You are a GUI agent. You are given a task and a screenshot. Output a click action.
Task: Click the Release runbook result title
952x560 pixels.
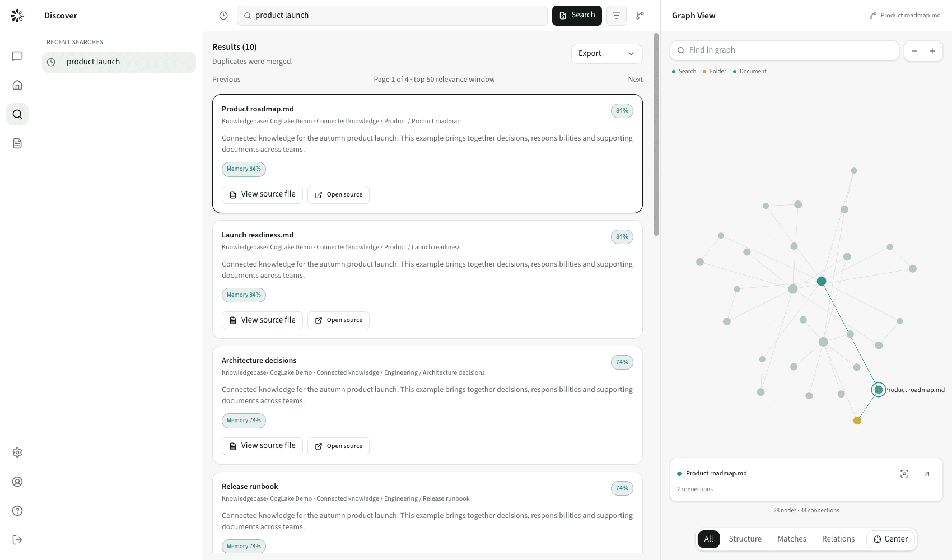click(250, 487)
